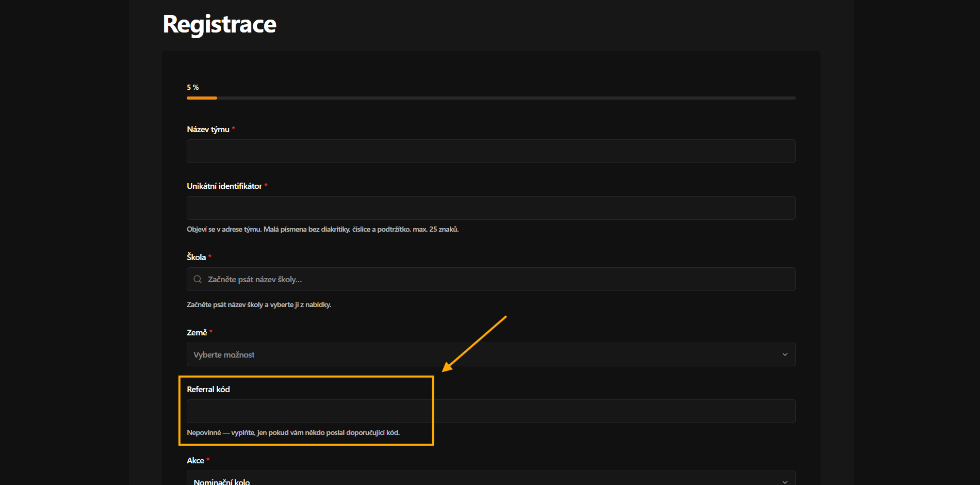980x485 pixels.
Task: Click the magnifier icon in Škola field
Action: tap(198, 279)
